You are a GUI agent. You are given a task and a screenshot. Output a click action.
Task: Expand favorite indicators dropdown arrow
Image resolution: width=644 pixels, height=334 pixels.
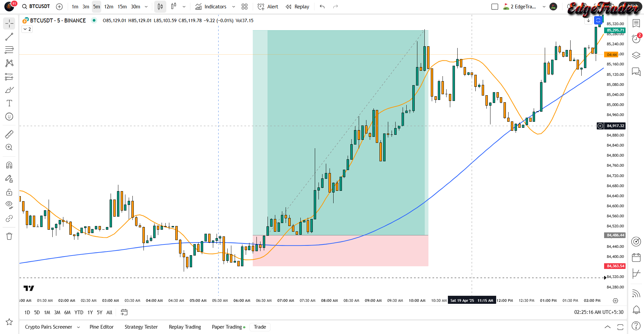pyautogui.click(x=234, y=6)
